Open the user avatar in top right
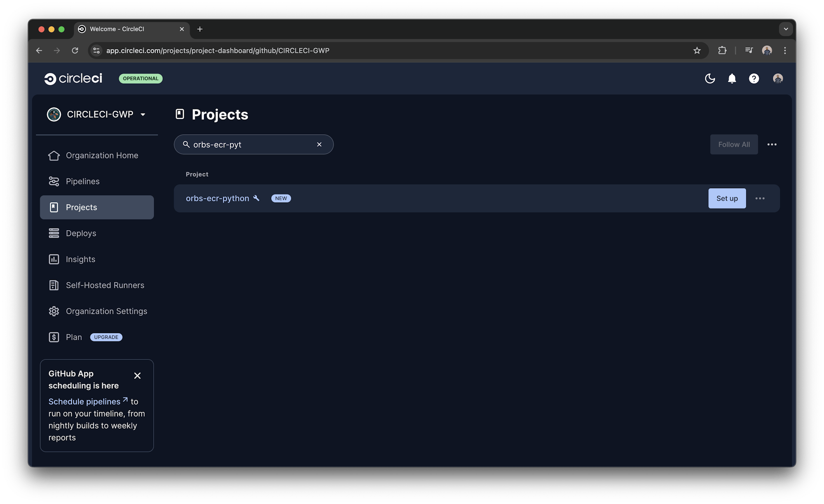Image resolution: width=824 pixels, height=504 pixels. click(778, 79)
